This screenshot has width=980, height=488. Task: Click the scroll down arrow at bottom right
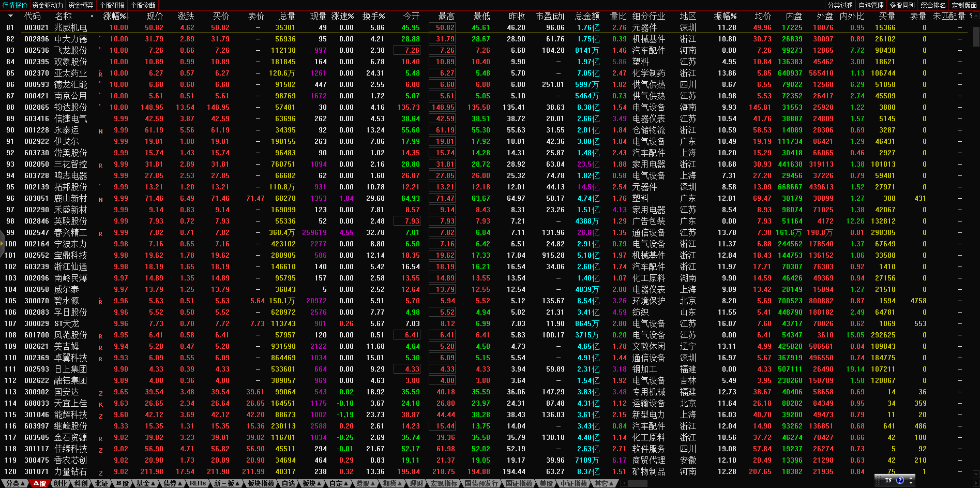(975, 475)
